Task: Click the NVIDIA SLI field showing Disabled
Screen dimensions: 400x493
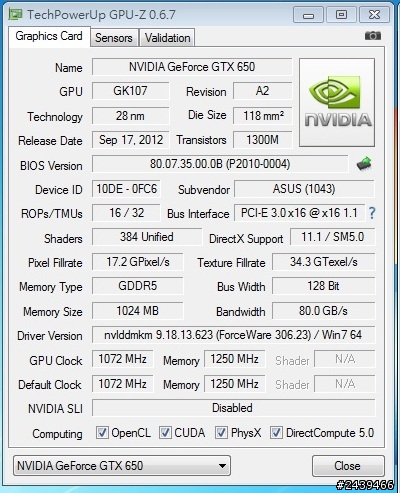Action: [233, 408]
